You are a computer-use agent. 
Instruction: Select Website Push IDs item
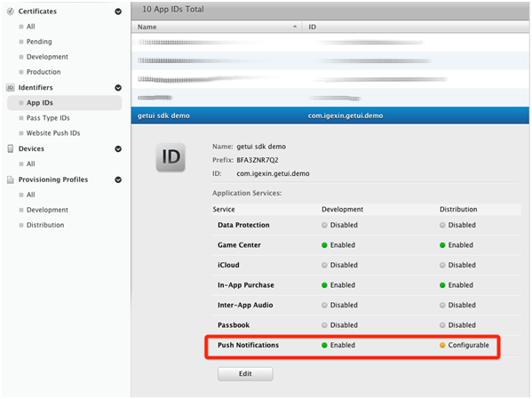[53, 133]
